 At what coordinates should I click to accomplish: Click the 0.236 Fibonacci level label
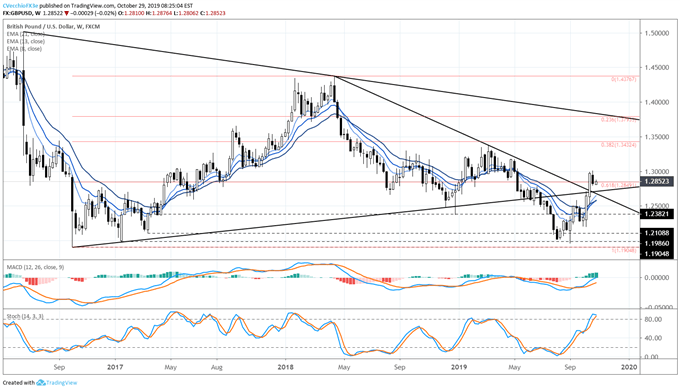[x=619, y=119]
